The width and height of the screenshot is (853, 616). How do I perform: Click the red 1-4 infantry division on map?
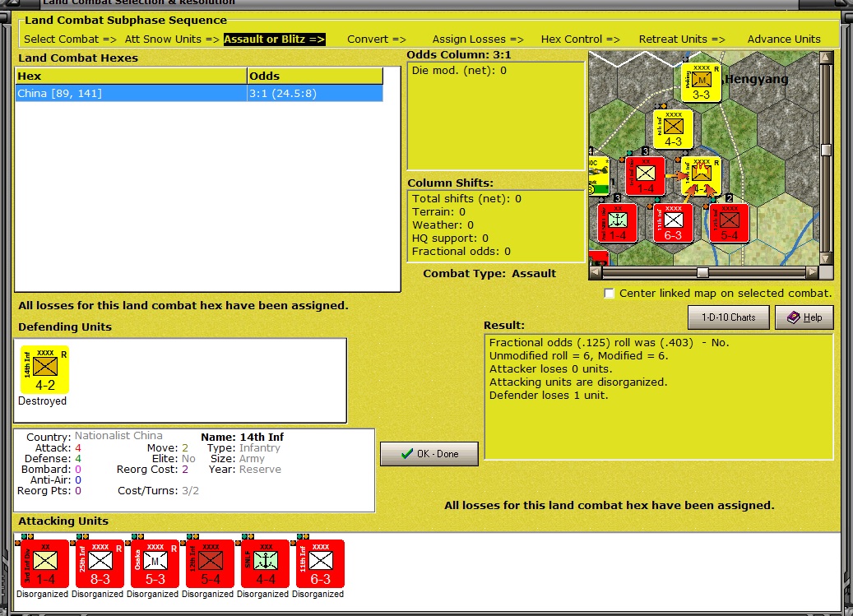[645, 177]
